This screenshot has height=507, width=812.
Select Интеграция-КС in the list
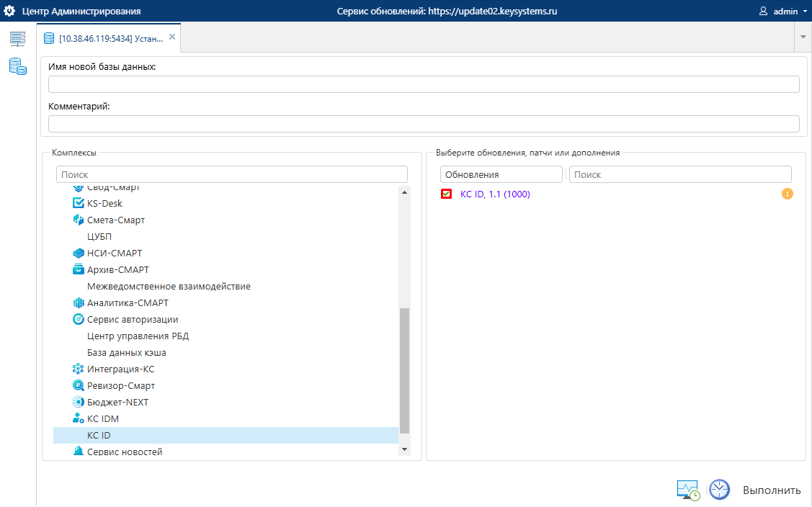[x=120, y=369]
